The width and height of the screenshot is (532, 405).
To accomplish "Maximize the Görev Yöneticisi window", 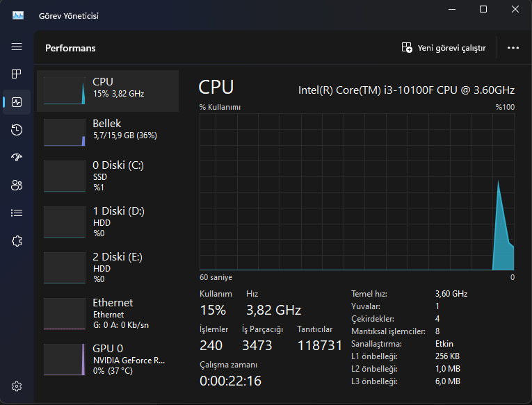I will click(483, 10).
